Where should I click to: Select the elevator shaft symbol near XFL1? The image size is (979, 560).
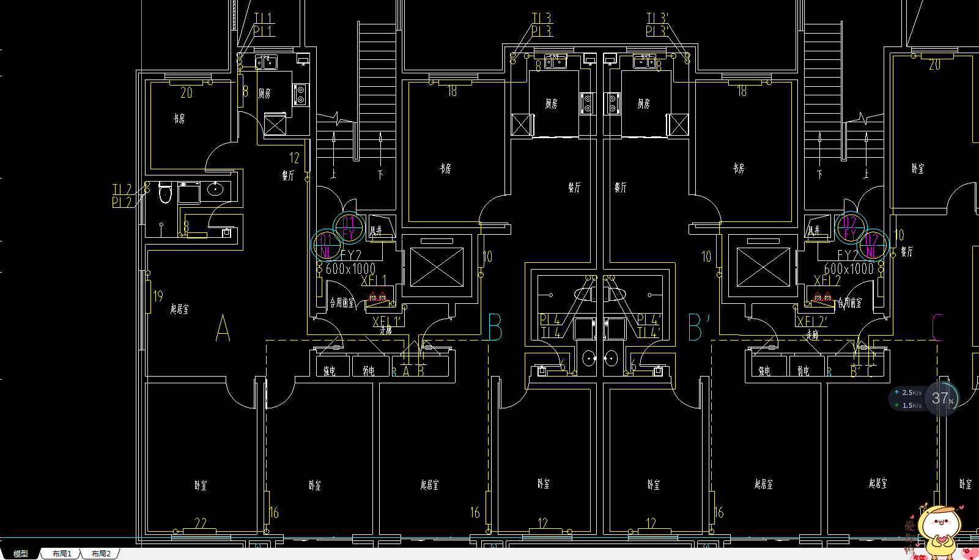437,267
